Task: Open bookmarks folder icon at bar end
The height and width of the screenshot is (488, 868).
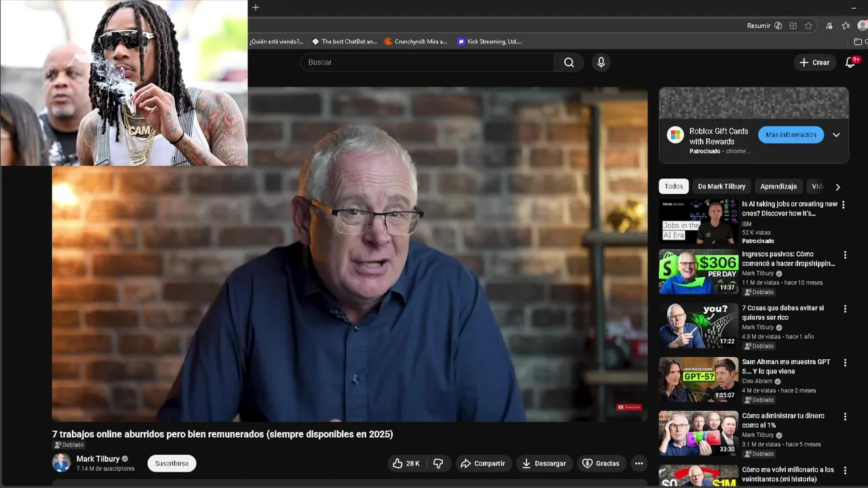Action: 859,41
